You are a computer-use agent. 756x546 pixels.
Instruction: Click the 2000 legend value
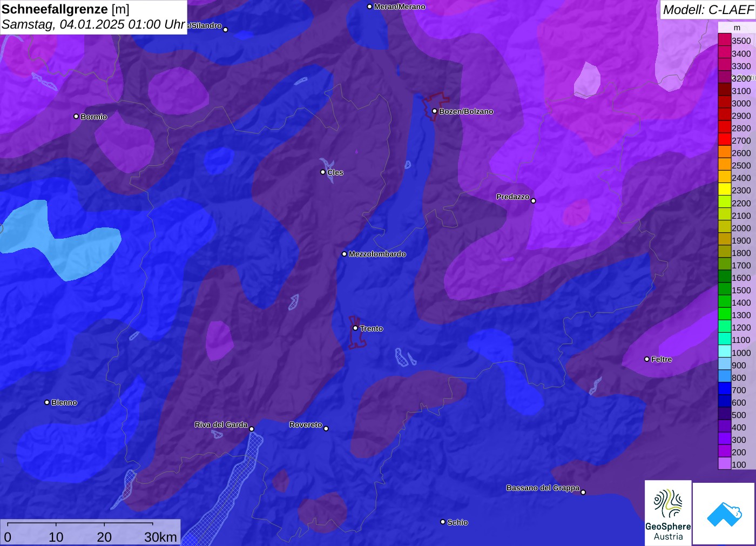[741, 228]
